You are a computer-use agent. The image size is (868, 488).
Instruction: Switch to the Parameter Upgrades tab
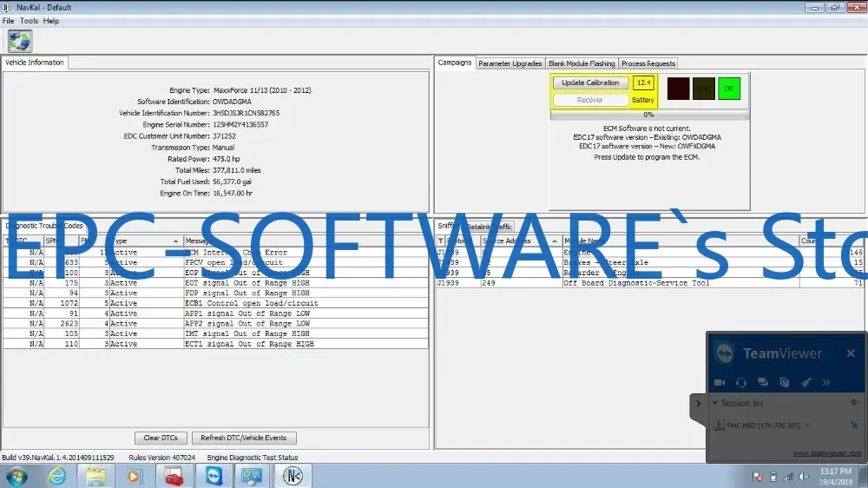point(510,63)
